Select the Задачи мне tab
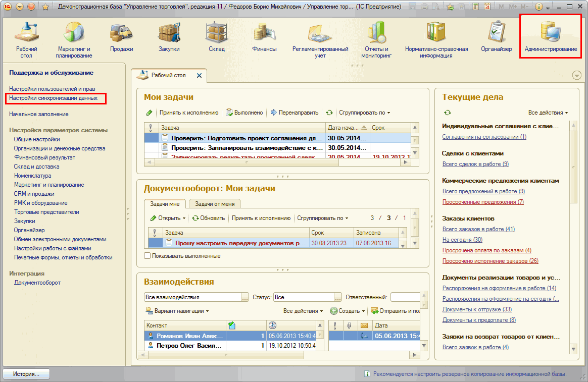Image resolution: width=588 pixels, height=382 pixels. 165,204
